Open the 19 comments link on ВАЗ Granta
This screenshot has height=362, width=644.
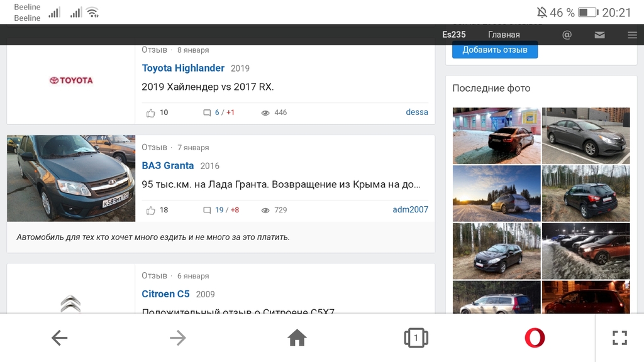[219, 210]
